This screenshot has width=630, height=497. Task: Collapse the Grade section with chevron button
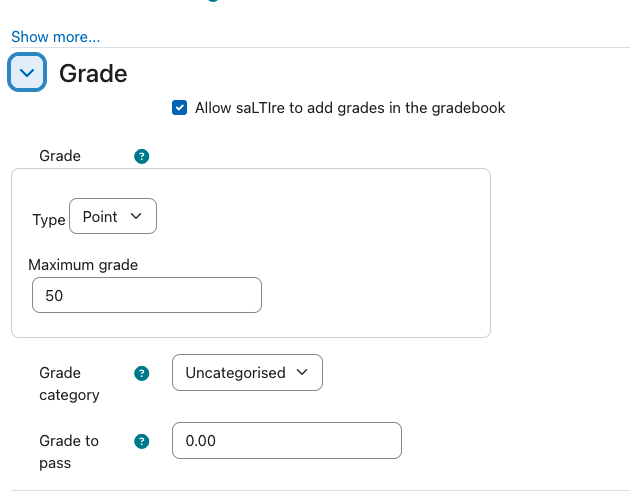coord(27,72)
